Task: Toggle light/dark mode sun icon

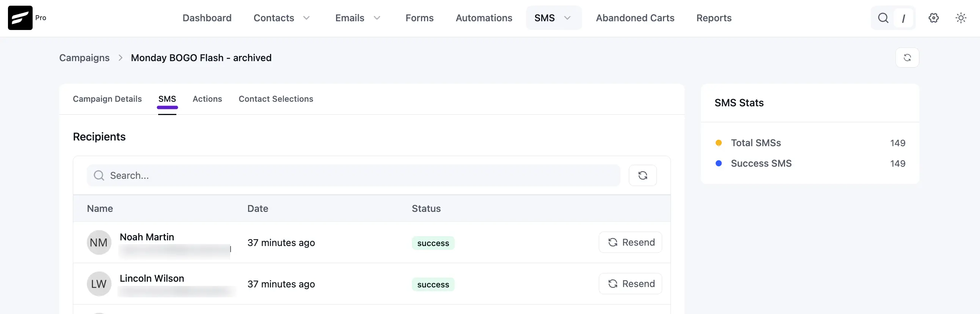Action: tap(961, 18)
